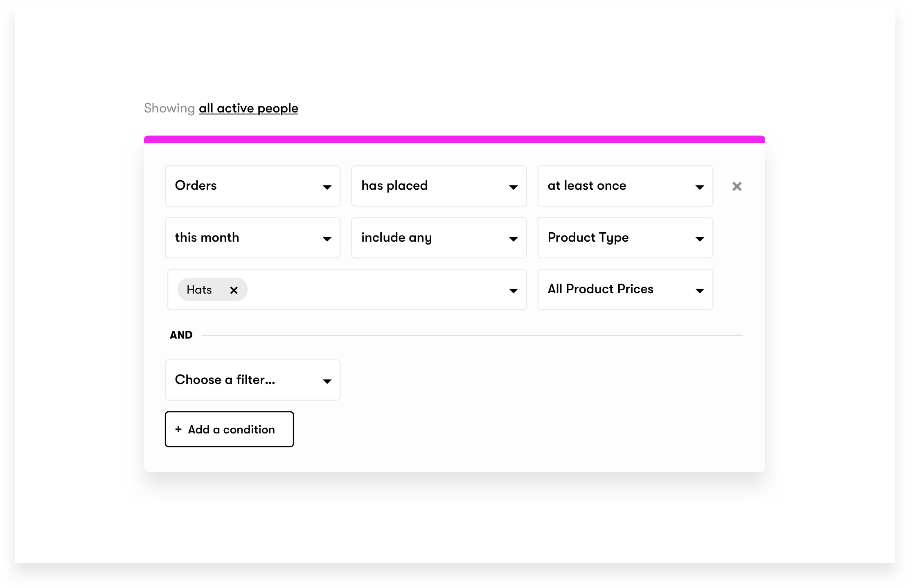
Task: Click the chevron on "include any"
Action: [513, 239]
